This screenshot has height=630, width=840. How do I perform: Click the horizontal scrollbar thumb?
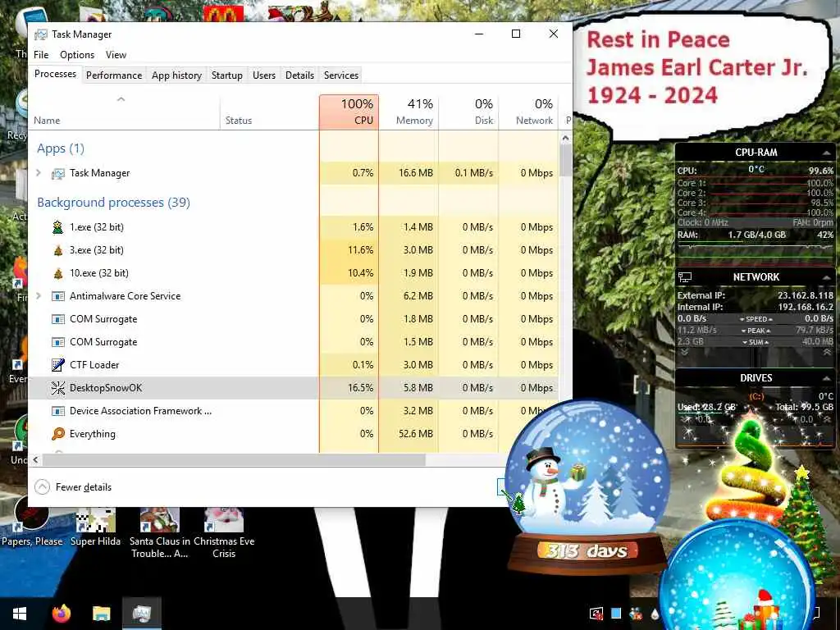point(234,460)
